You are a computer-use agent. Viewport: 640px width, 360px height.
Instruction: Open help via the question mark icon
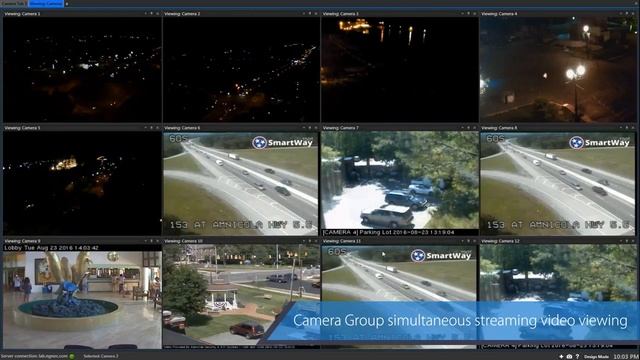click(577, 356)
